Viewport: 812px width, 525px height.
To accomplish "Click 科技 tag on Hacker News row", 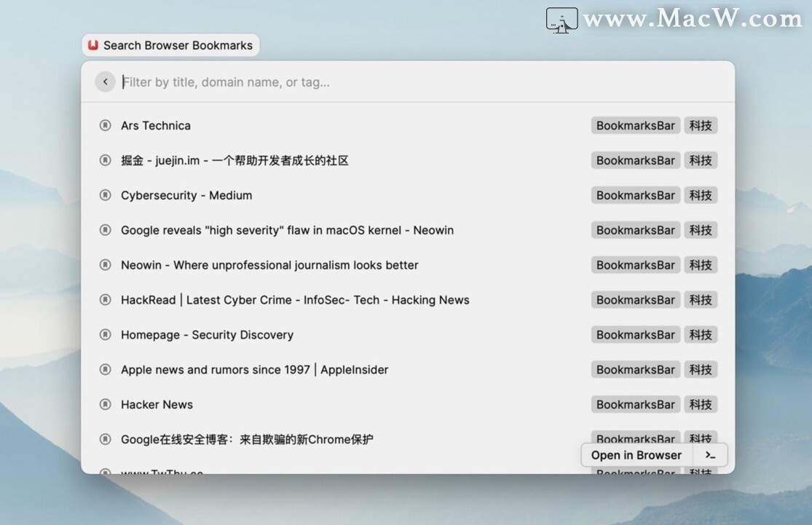I will [x=701, y=404].
